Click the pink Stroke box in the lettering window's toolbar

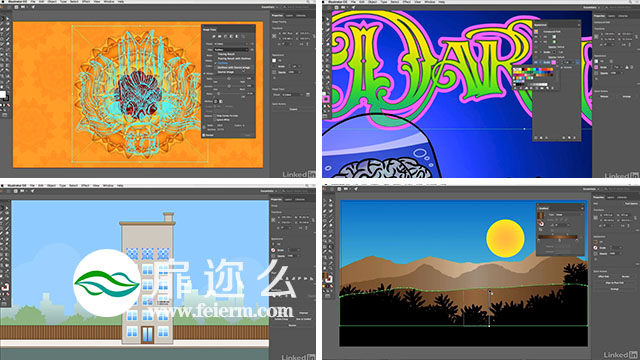tap(326, 99)
